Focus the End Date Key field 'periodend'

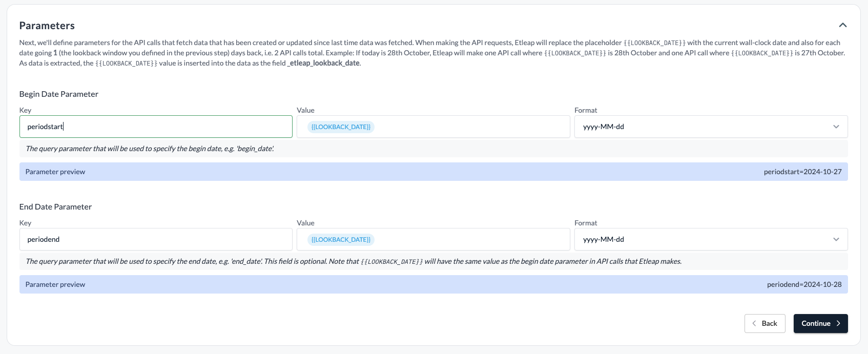pyautogui.click(x=156, y=239)
